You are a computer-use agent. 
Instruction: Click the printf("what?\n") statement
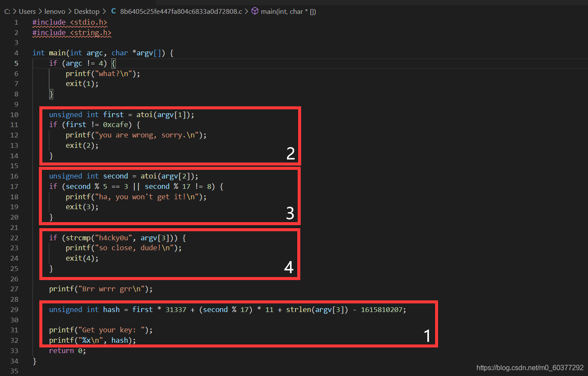click(103, 73)
